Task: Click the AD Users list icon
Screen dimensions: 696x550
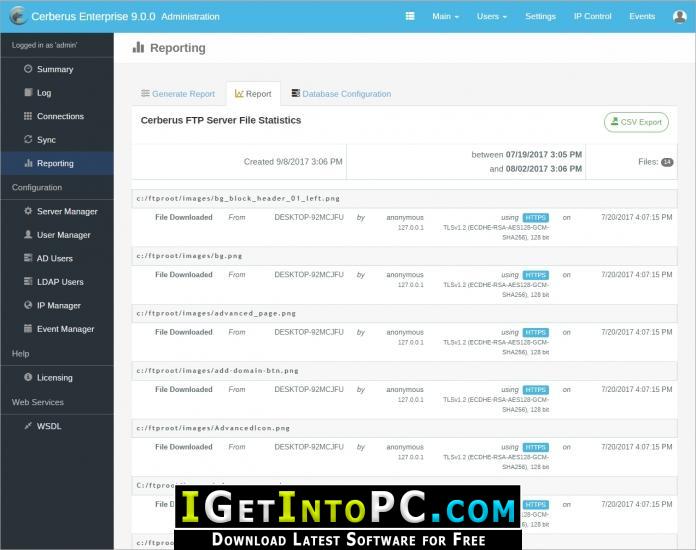Action: (x=28, y=258)
